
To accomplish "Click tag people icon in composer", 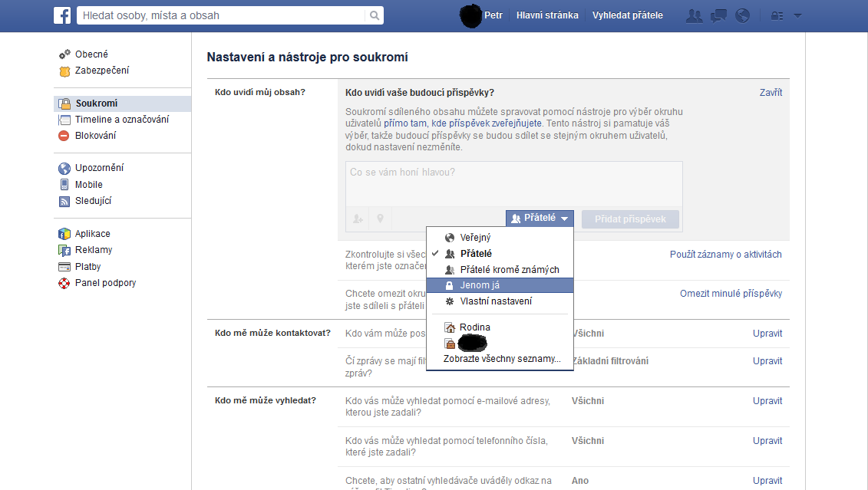I will [358, 219].
